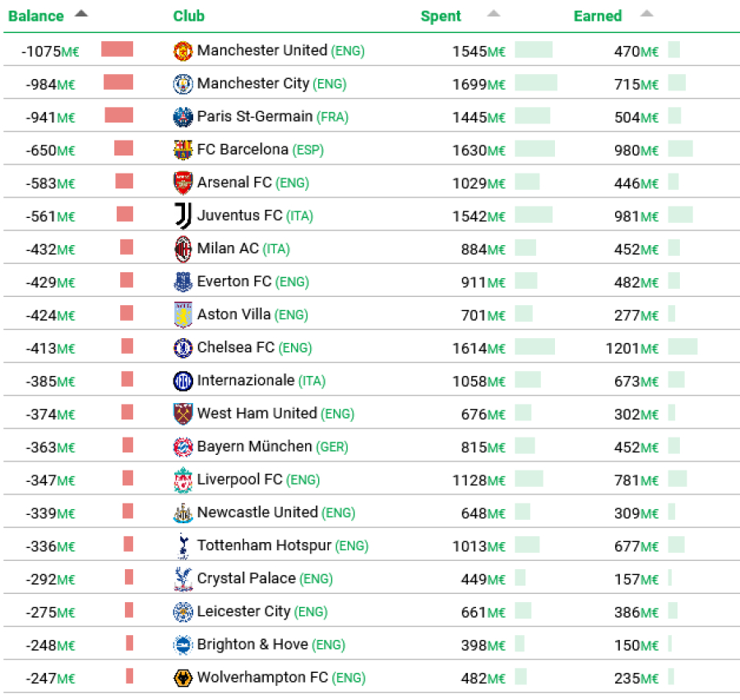Click the Manchester United club crest

(183, 51)
